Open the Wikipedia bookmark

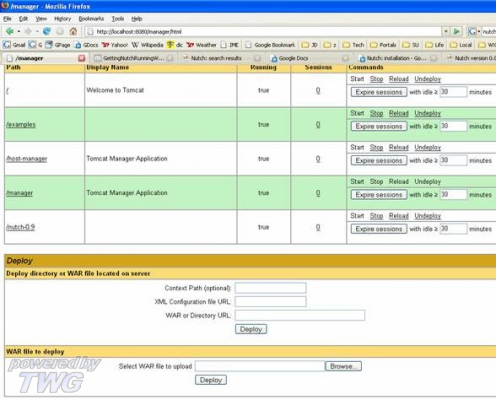[147, 45]
